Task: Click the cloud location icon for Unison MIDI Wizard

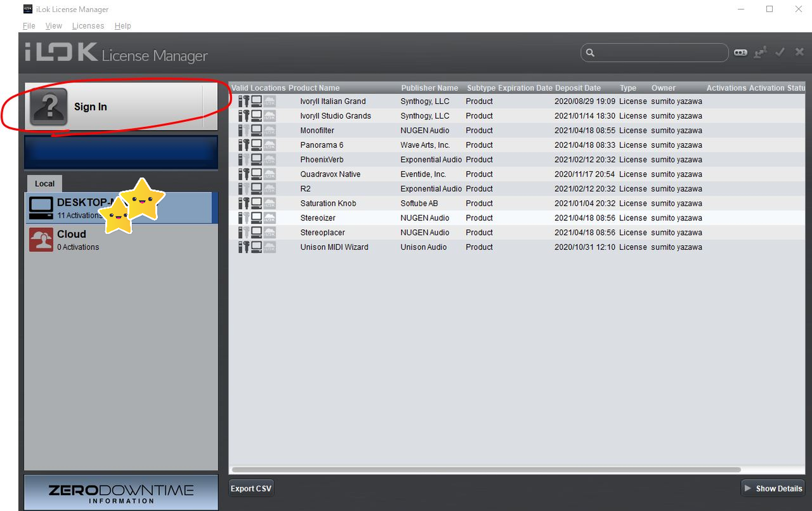Action: (x=270, y=247)
